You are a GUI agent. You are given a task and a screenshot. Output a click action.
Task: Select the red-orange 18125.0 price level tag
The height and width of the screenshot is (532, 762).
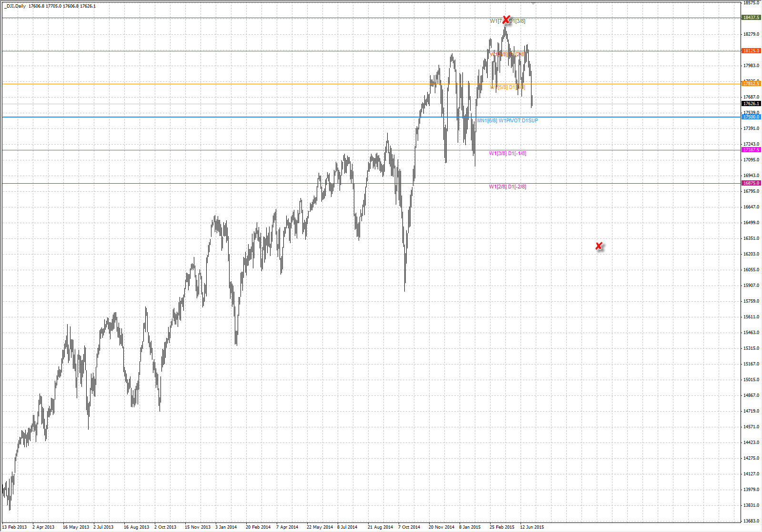751,51
